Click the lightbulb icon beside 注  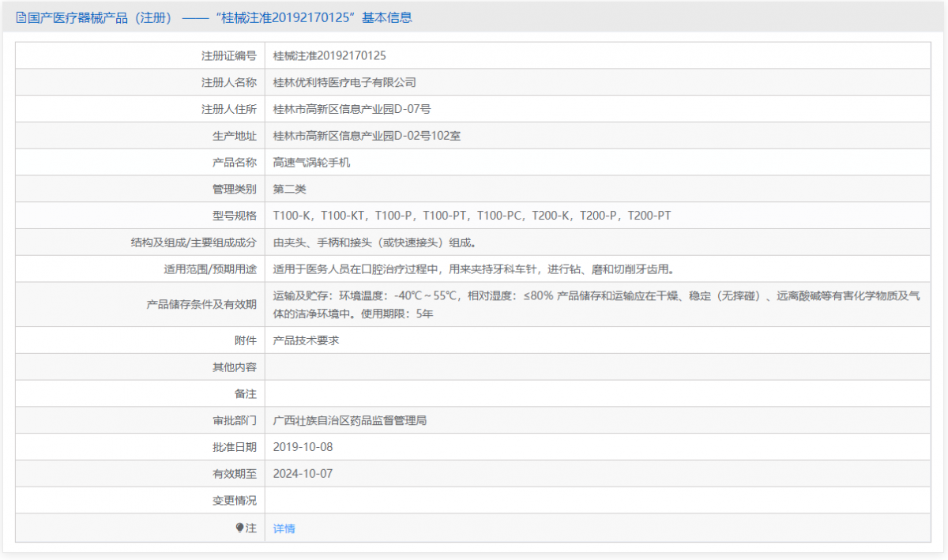pos(240,528)
